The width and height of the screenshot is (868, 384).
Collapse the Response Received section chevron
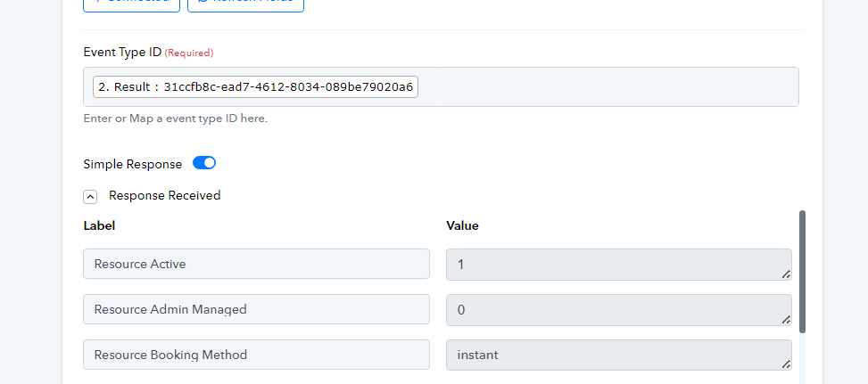[x=90, y=197]
